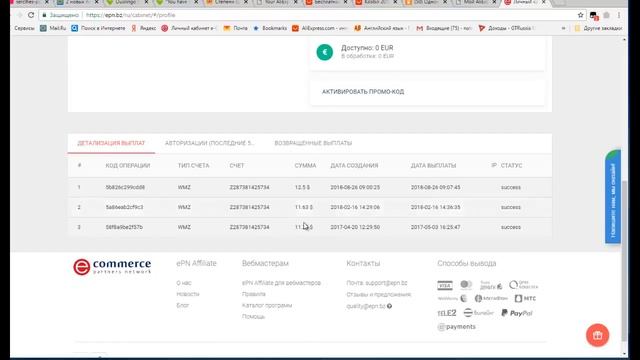The height and width of the screenshot is (360, 640).
Task: Open the Помощь footer link
Action: (x=253, y=317)
